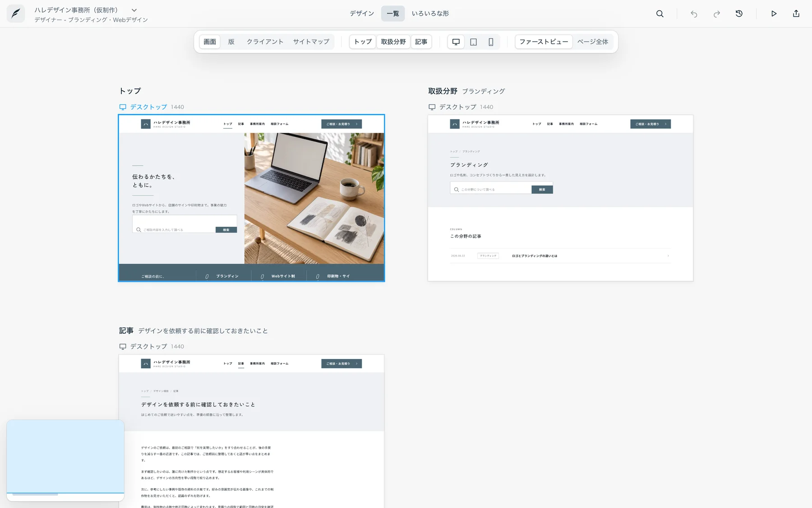Open the 取扱分野 ブランディング frame thumbnail

pos(560,198)
